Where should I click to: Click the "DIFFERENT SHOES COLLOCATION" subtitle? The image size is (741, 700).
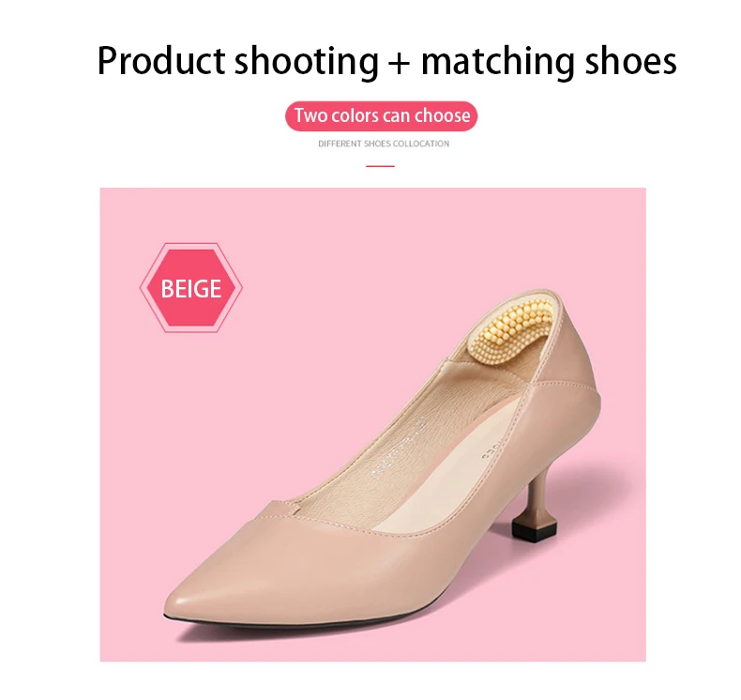(384, 144)
